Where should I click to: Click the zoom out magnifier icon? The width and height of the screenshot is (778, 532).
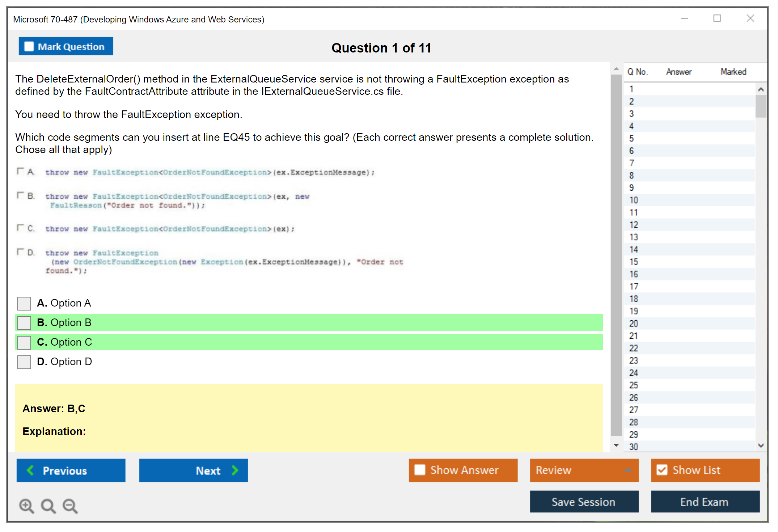[x=70, y=506]
